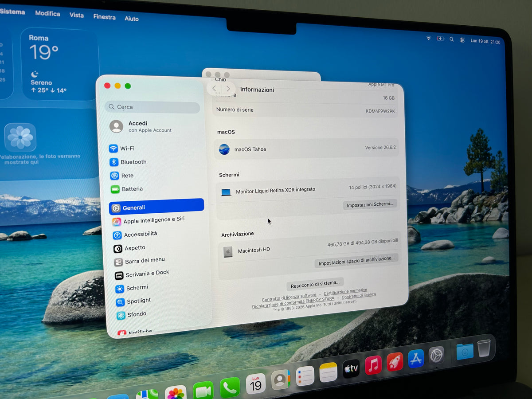
Task: Click 465,78 GB di 494,38 GB disponibili
Action: [363, 243]
